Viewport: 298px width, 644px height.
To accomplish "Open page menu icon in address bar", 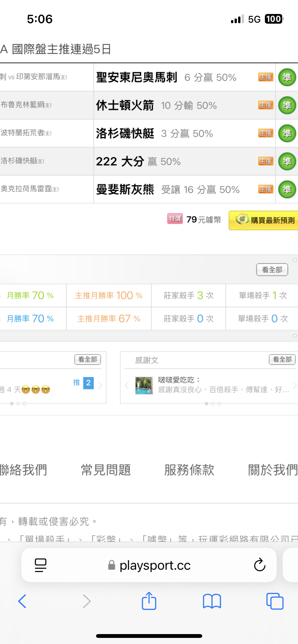I will pos(41,565).
